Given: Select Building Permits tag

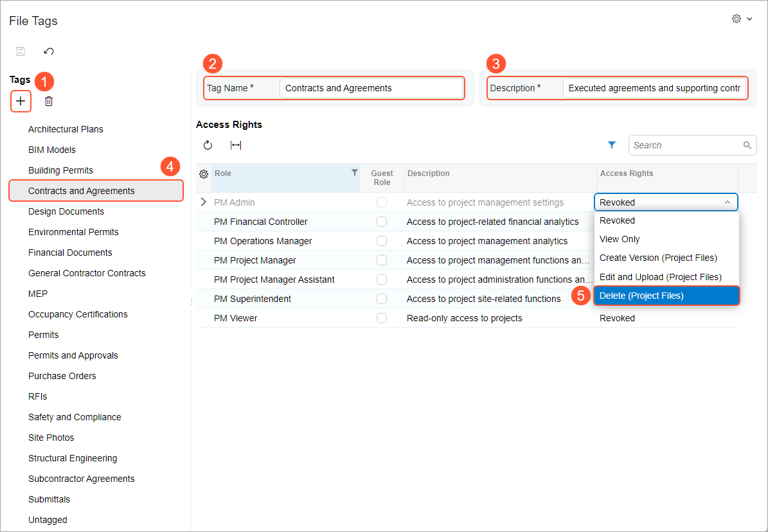Looking at the screenshot, I should tap(61, 170).
